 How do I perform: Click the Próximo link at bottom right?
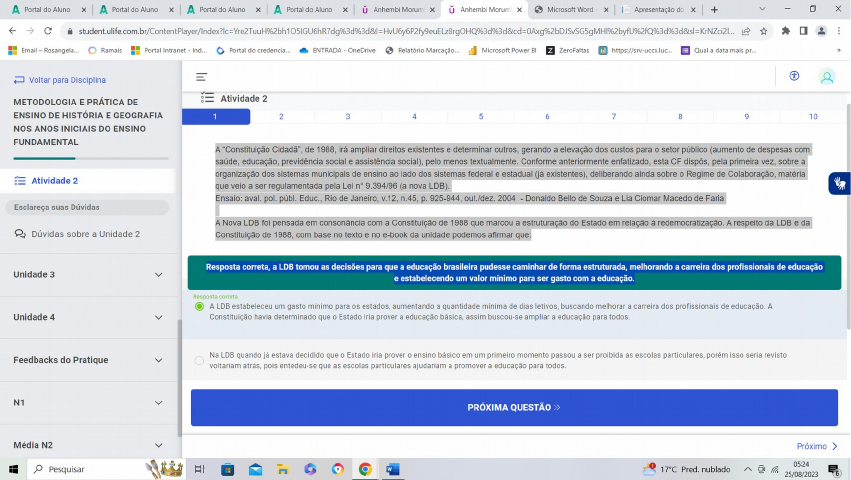pyautogui.click(x=816, y=446)
